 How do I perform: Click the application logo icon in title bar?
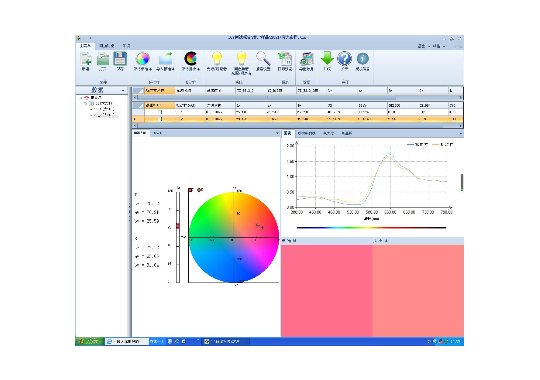(79, 38)
